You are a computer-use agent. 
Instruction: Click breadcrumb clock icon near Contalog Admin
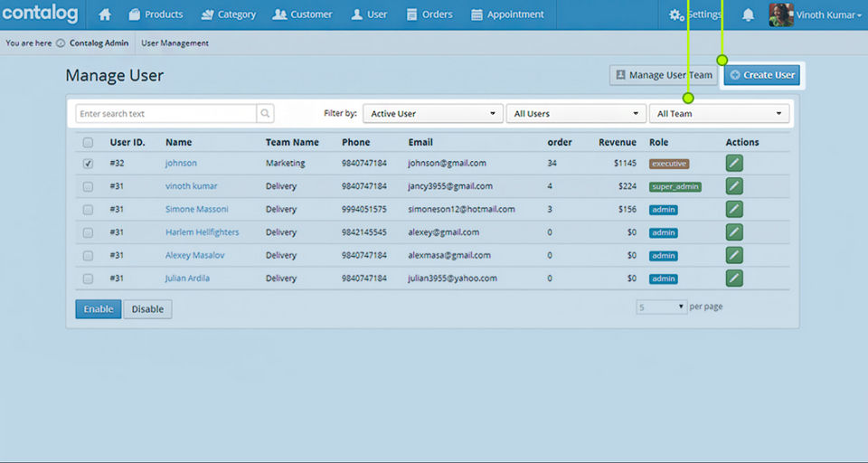[x=61, y=43]
